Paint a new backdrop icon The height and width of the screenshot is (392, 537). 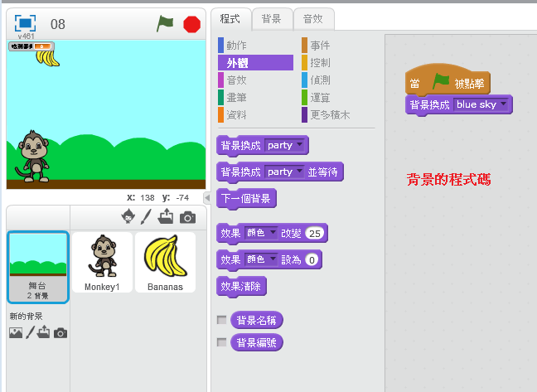[x=31, y=332]
